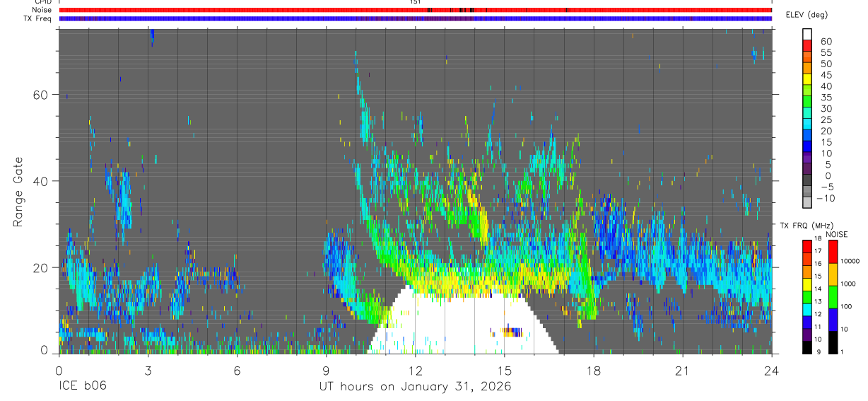Viewport: 868px width, 401px height.
Task: Pick black bottom swatch of TX FRQ bar
Action: (807, 347)
